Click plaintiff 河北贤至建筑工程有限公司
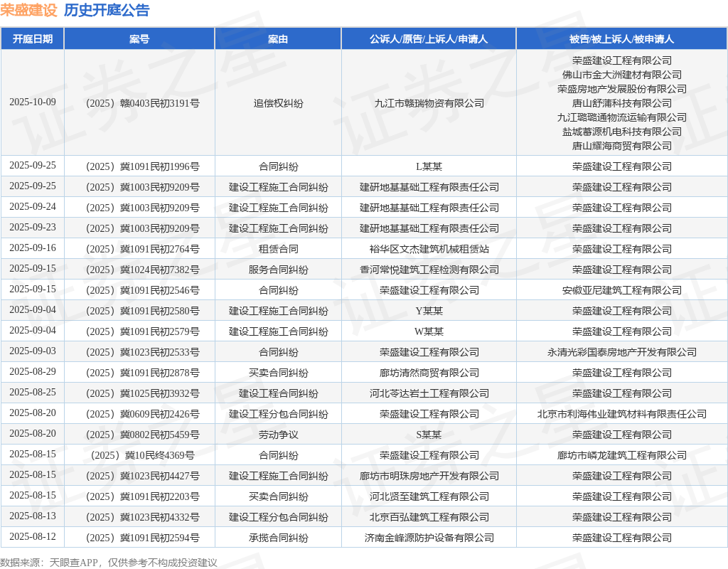 tap(429, 496)
